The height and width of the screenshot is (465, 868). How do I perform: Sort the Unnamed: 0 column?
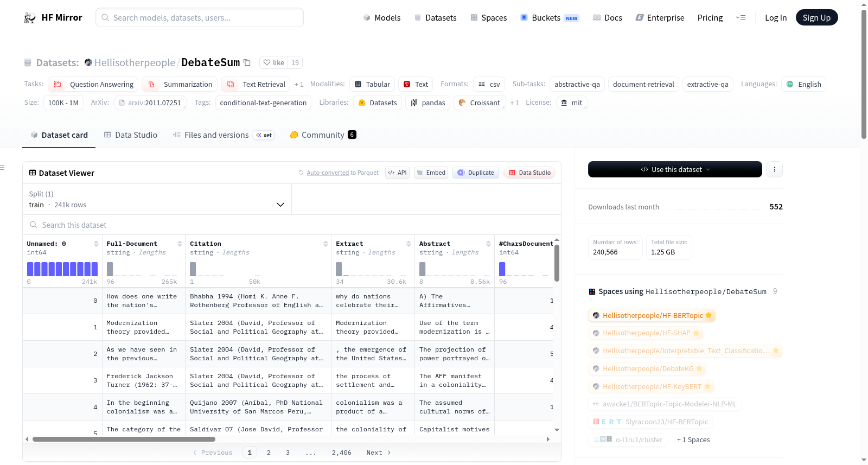click(96, 244)
